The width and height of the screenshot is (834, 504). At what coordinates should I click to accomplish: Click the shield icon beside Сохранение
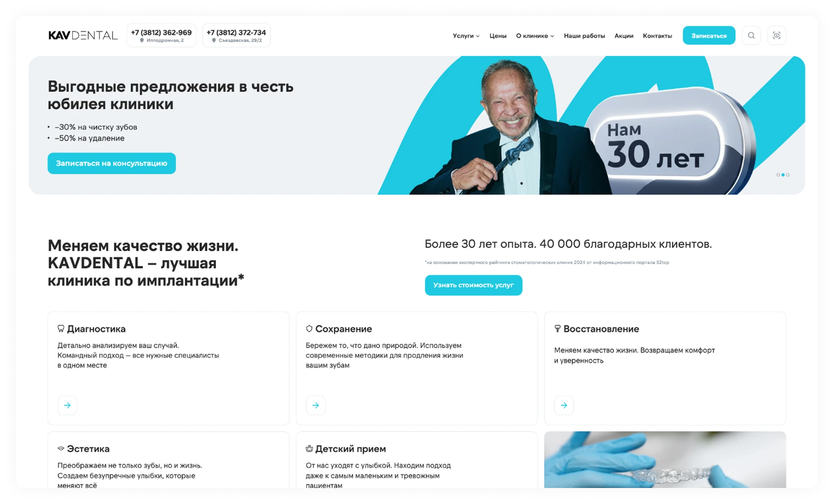(309, 329)
